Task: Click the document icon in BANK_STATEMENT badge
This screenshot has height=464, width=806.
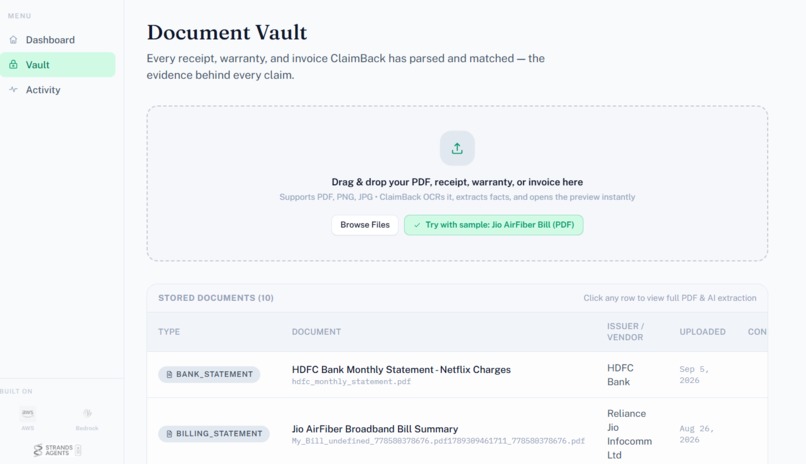Action: pyautogui.click(x=169, y=375)
